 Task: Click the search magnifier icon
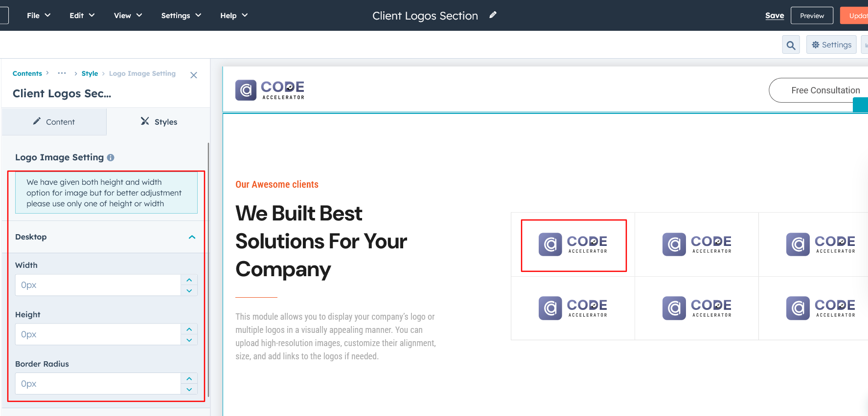coord(791,45)
